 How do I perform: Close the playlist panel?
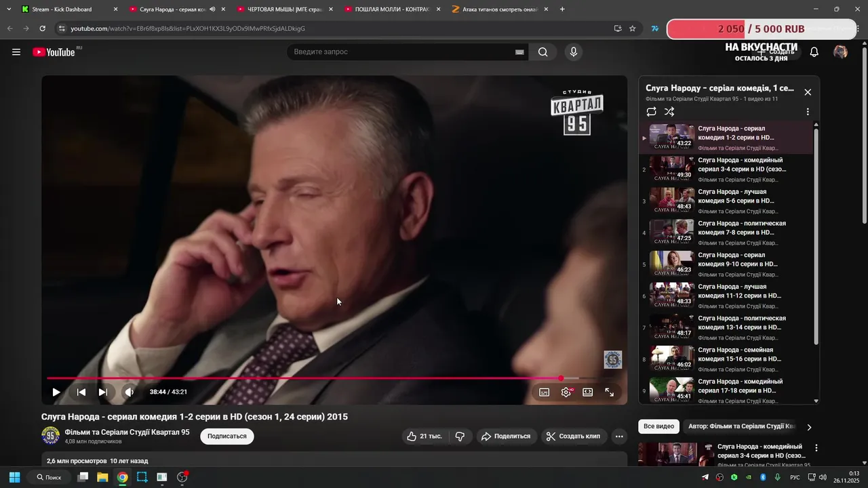click(x=808, y=92)
